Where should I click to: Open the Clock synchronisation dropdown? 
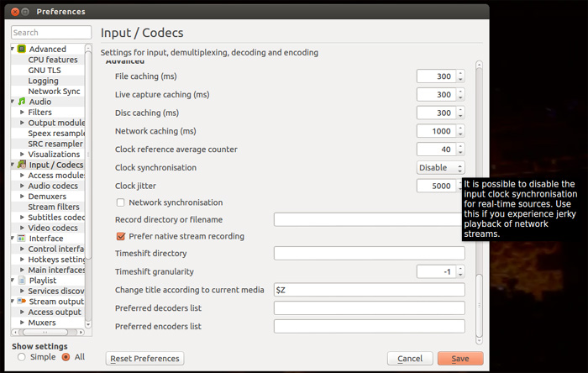440,167
